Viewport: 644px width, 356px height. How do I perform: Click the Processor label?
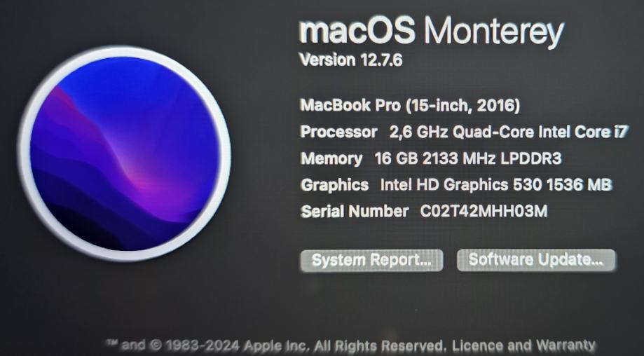click(338, 132)
